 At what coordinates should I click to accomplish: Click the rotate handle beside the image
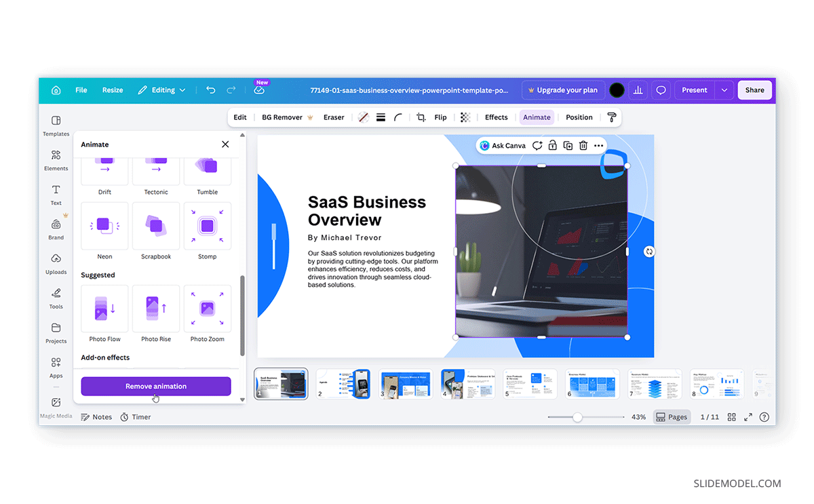649,252
